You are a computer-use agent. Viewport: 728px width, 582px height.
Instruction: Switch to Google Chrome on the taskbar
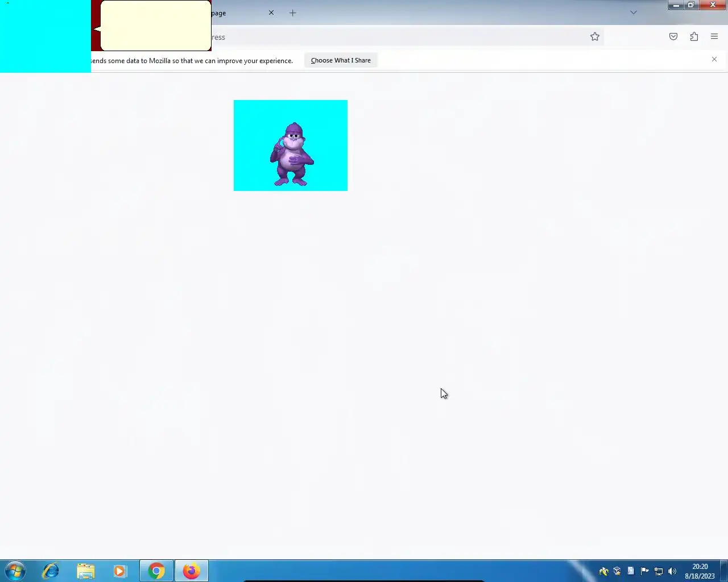[x=156, y=571]
